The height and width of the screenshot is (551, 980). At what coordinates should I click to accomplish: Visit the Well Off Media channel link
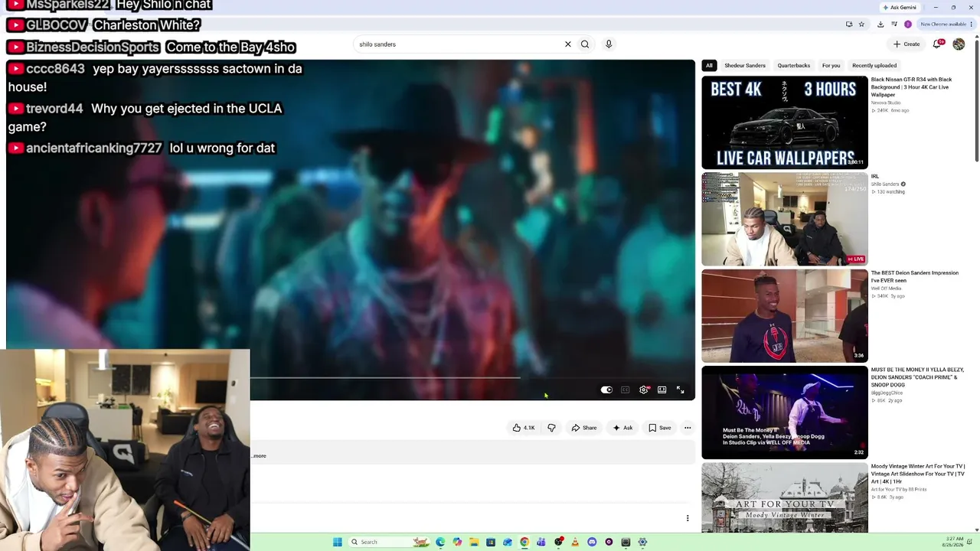(x=887, y=289)
